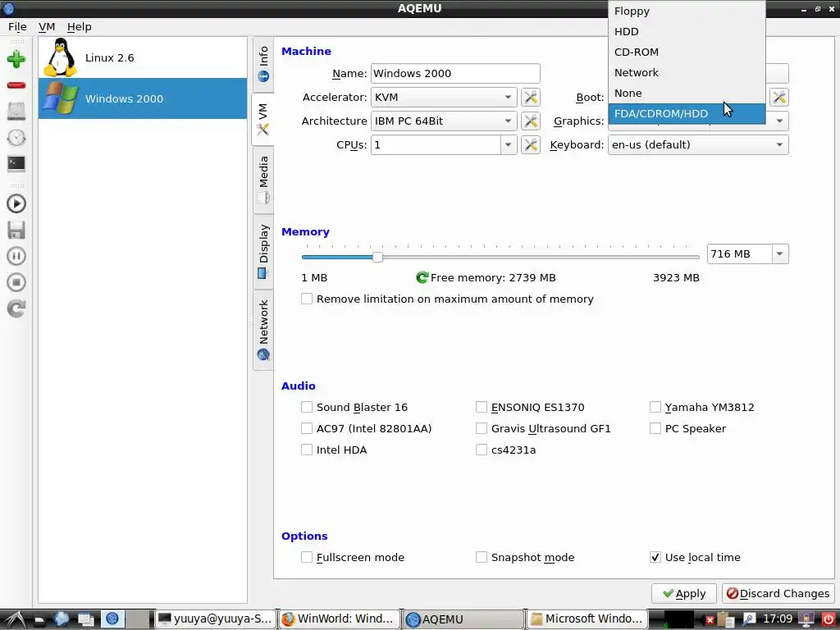Toggle Snapshot mode option

525,558
